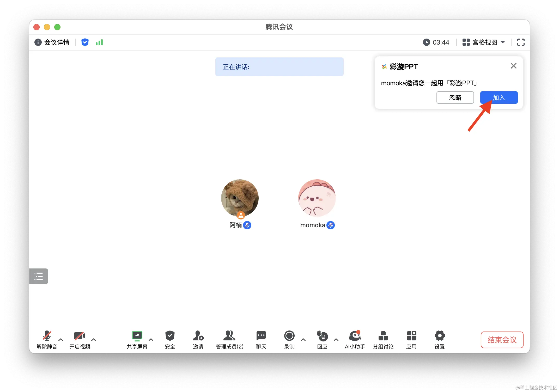Click momoka's avatar thumbnail
Image resolution: width=559 pixels, height=392 pixels.
pos(317,198)
